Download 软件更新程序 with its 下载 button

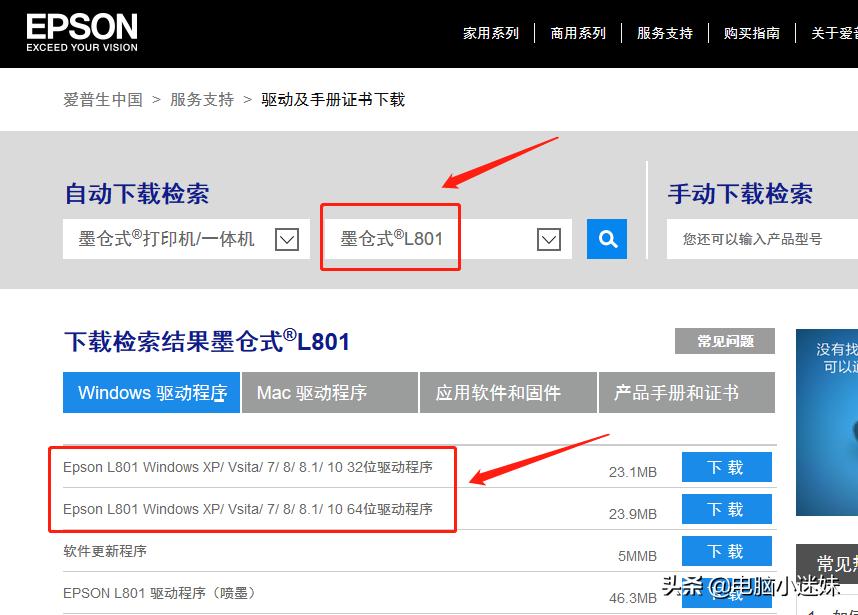727,551
